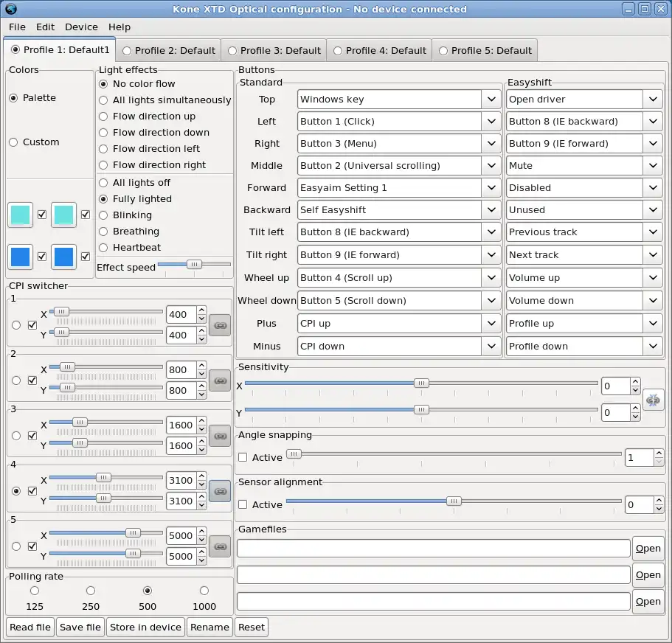Enable Angle snapping Active checkbox

pyautogui.click(x=243, y=457)
